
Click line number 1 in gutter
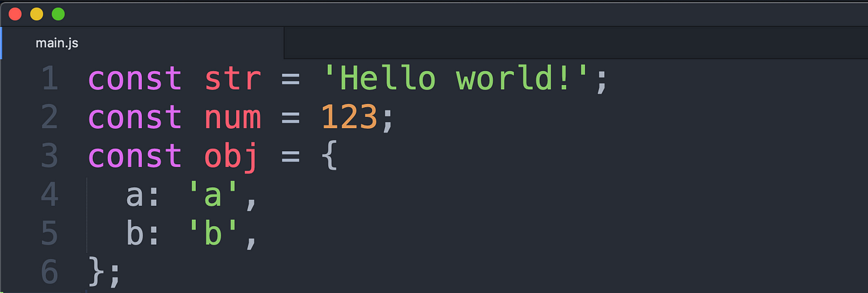click(50, 79)
